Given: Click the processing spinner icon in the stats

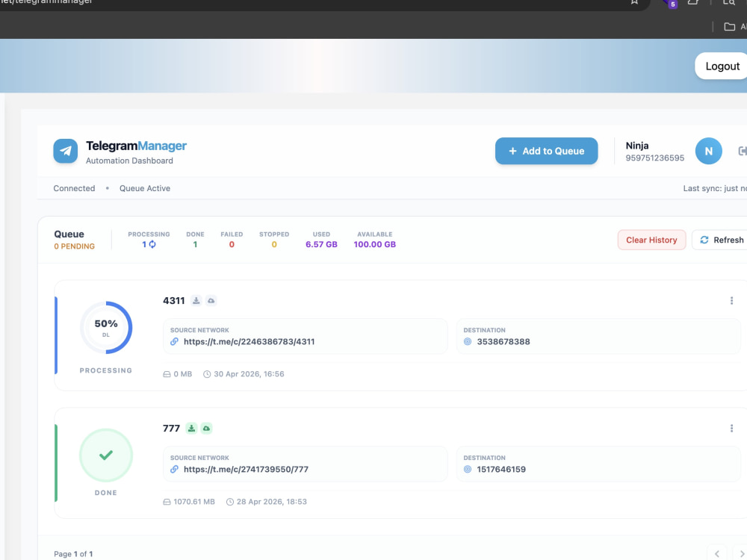Looking at the screenshot, I should [x=152, y=244].
